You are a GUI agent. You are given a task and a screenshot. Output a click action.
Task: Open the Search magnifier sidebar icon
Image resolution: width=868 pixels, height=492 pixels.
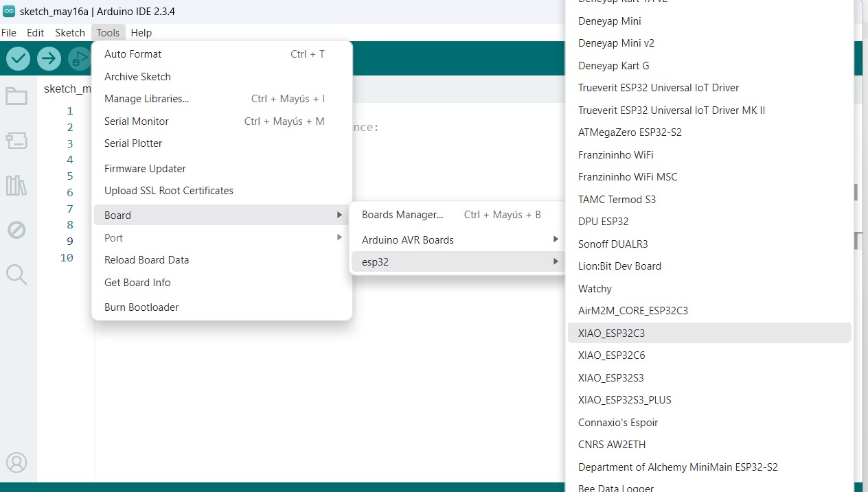click(16, 274)
